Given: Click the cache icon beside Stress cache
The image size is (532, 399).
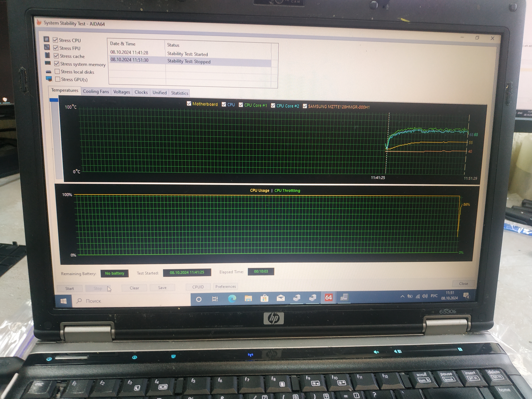Looking at the screenshot, I should (x=48, y=55).
